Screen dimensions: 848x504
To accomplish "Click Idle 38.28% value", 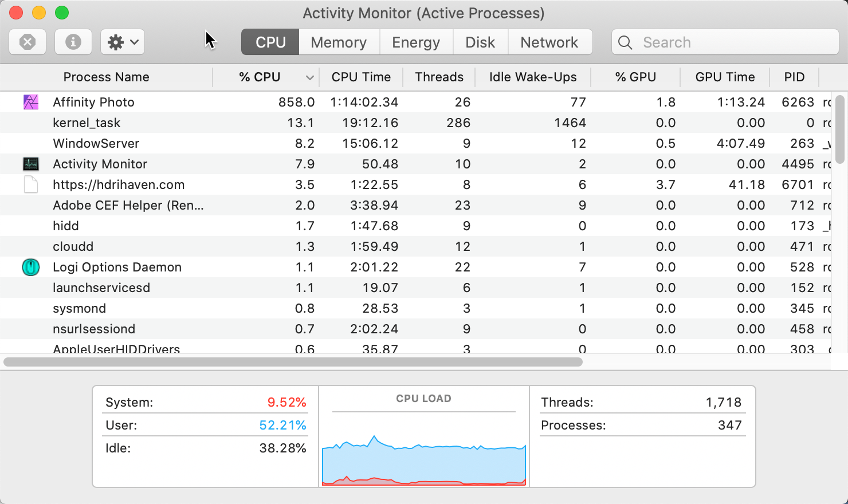I will point(282,448).
